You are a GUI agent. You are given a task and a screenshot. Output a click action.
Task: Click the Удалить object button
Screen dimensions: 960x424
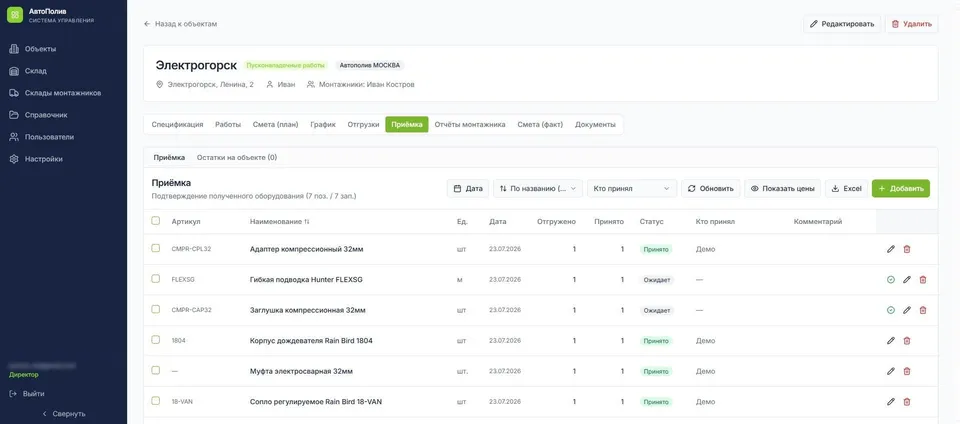[912, 24]
